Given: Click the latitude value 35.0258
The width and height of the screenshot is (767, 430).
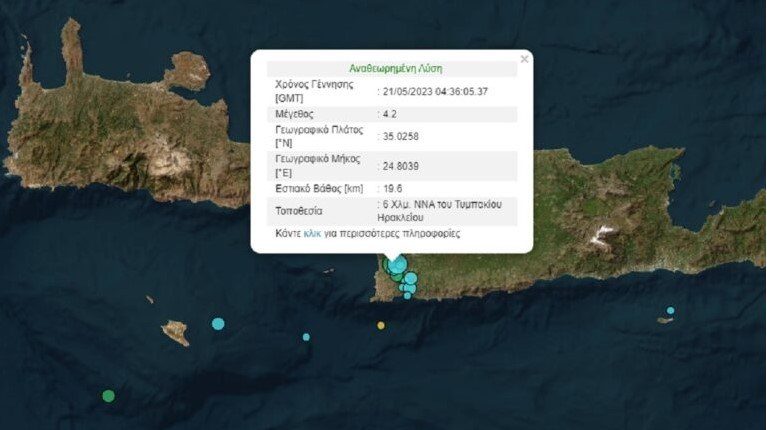Looking at the screenshot, I should [x=401, y=136].
